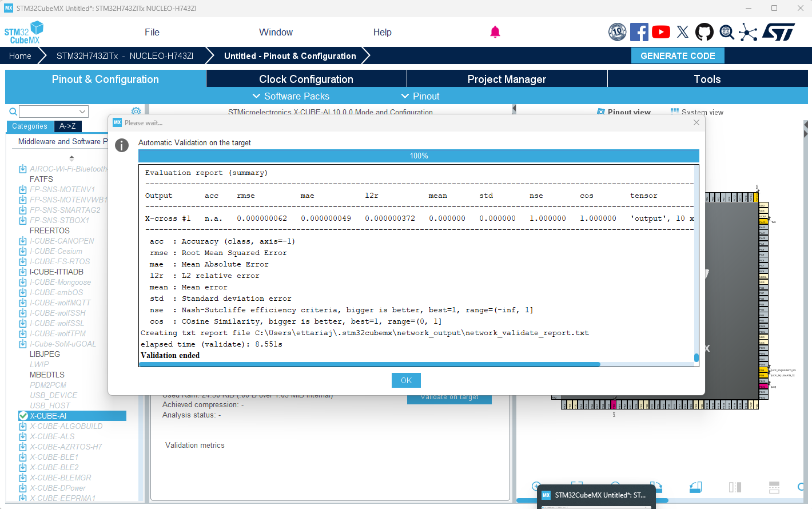Open the Window menu
This screenshot has width=812, height=509.
(x=276, y=32)
